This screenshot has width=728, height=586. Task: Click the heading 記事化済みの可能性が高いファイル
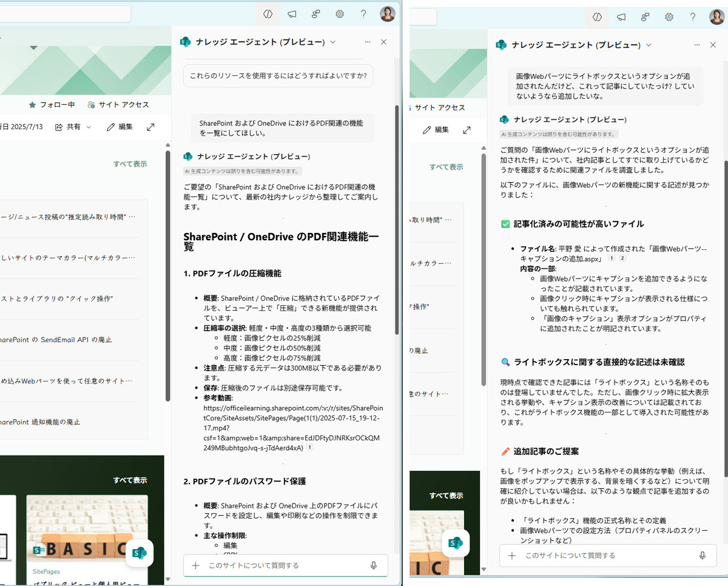(579, 224)
